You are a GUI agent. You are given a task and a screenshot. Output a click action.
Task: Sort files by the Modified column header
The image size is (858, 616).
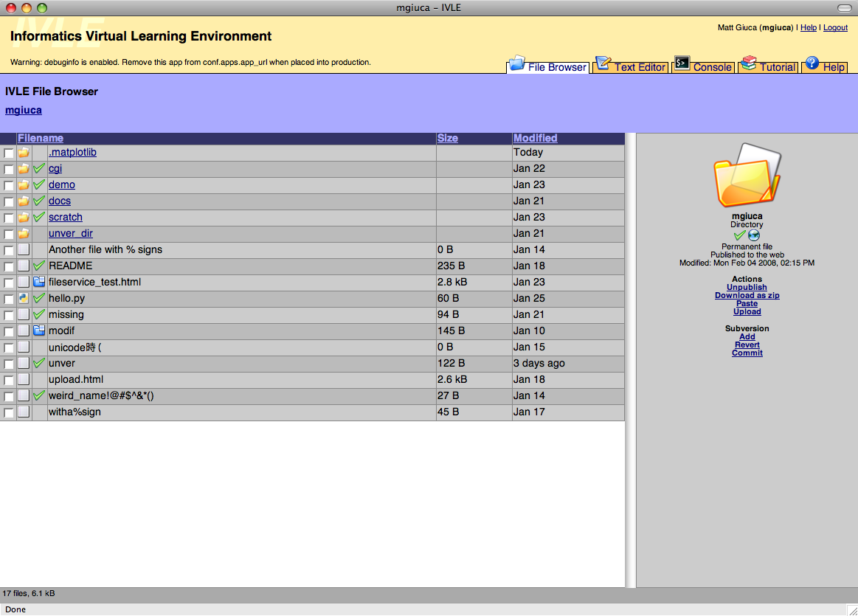[535, 139]
